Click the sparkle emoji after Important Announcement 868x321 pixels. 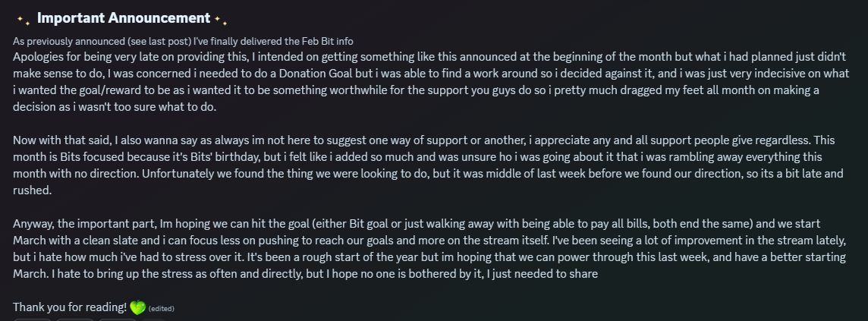(x=221, y=19)
